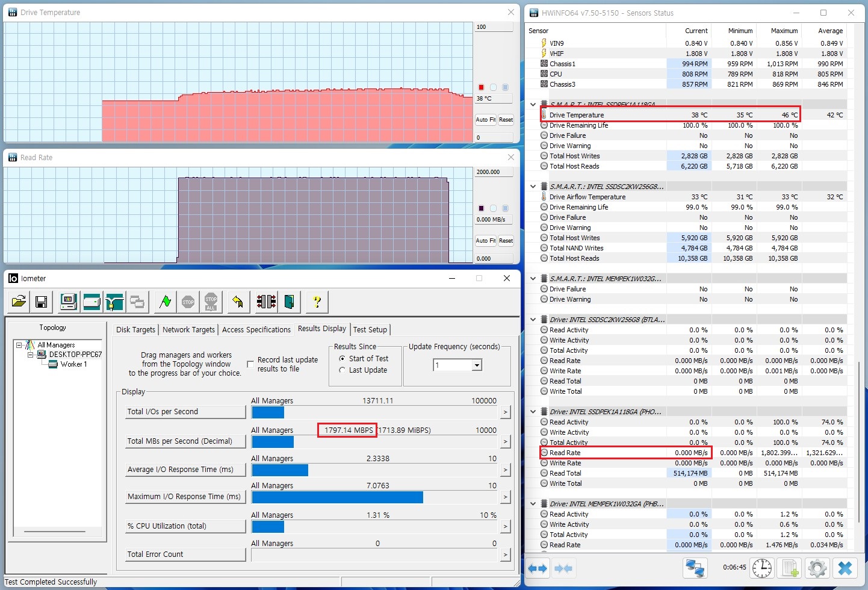Image resolution: width=868 pixels, height=590 pixels.
Task: Collapse S.M.A.R.T. INTEL SSDSC2KW256G8 sensor group
Action: click(533, 186)
